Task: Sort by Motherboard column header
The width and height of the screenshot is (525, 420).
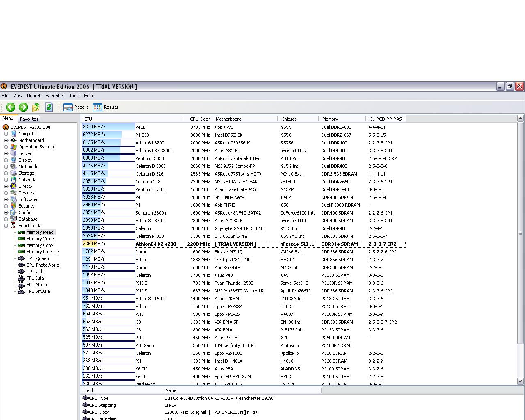Action: [x=244, y=119]
